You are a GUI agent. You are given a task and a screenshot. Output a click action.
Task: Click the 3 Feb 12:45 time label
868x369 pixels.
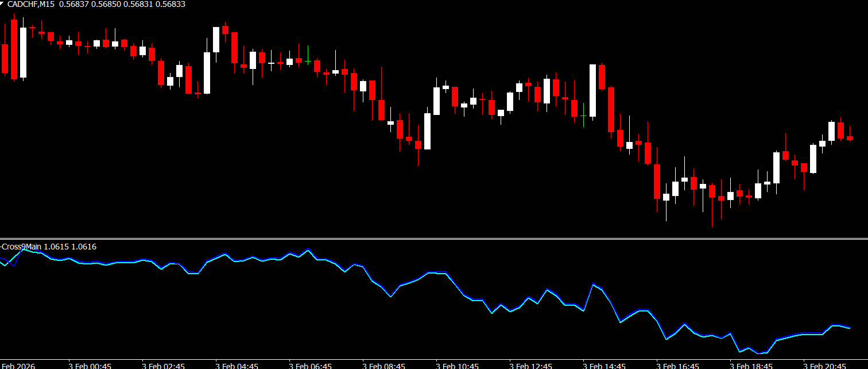(x=530, y=366)
